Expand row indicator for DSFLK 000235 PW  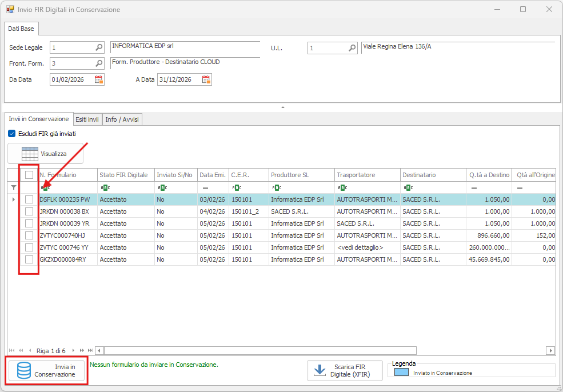pyautogui.click(x=14, y=199)
